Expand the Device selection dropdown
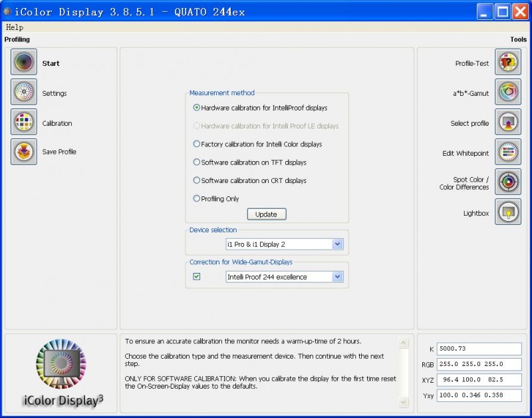This screenshot has height=418, width=532. [337, 244]
